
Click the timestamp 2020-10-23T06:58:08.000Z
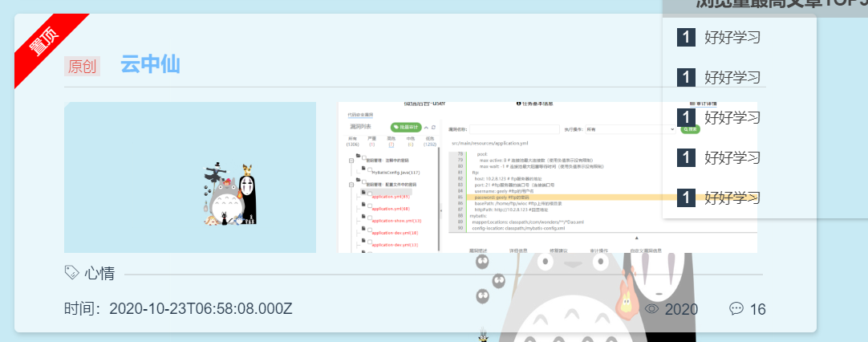point(201,309)
